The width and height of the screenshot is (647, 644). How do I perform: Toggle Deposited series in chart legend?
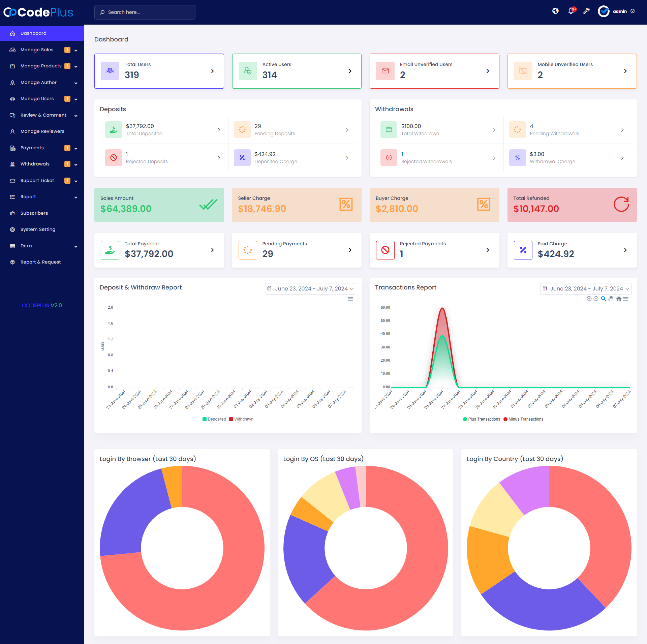(x=214, y=419)
